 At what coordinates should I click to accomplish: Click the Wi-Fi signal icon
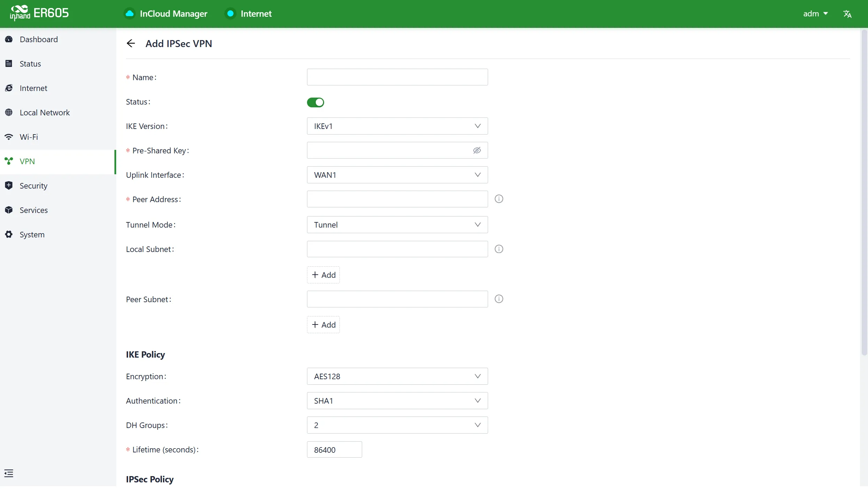[9, 137]
